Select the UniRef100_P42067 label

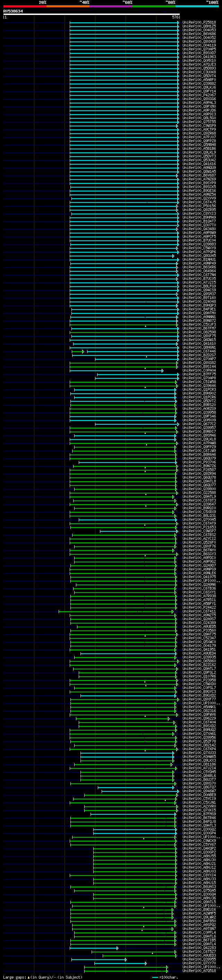tap(199, 95)
